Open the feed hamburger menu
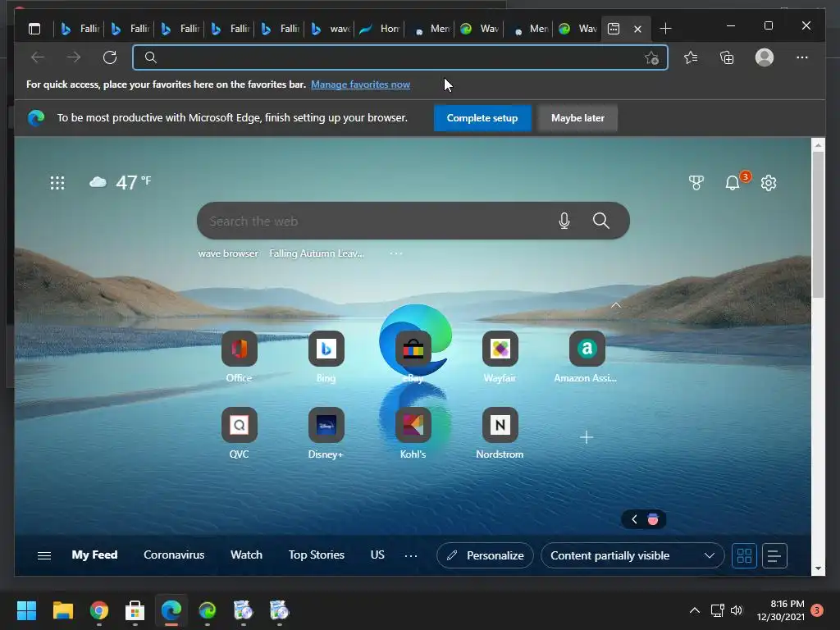Viewport: 840px width, 630px height. (x=44, y=555)
